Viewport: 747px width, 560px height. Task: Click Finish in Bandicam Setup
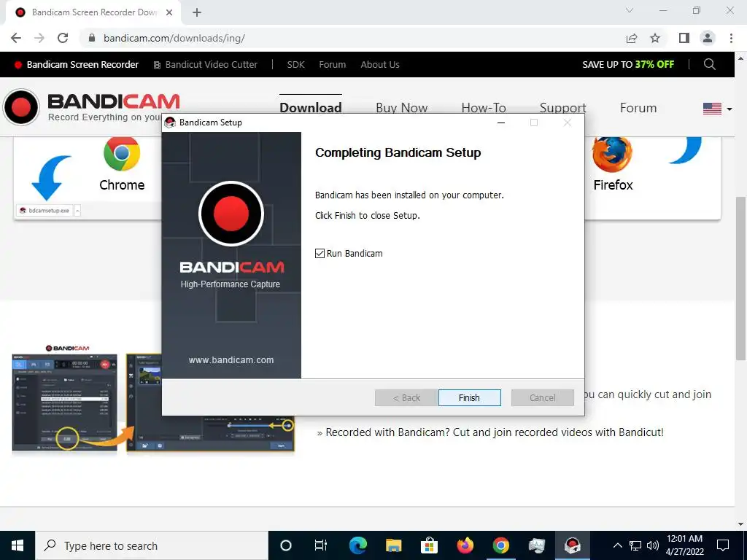click(469, 397)
